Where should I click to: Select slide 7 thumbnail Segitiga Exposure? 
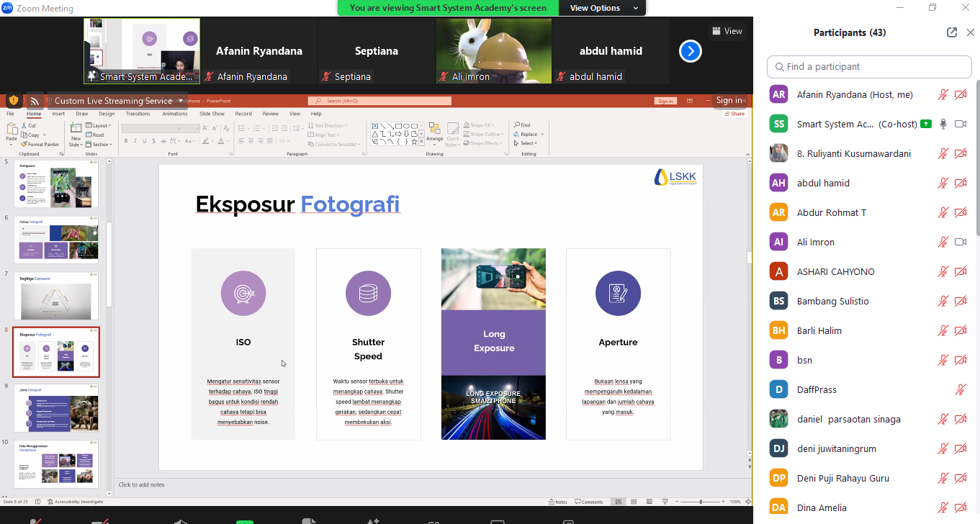(56, 296)
